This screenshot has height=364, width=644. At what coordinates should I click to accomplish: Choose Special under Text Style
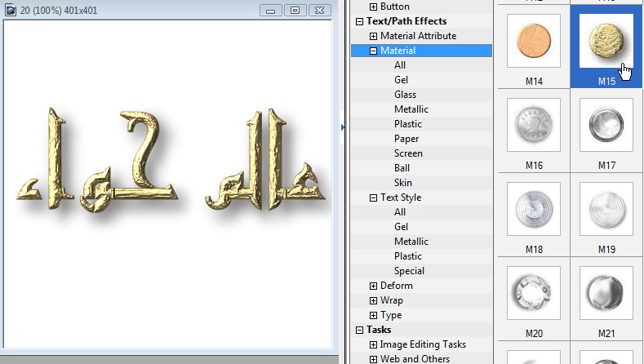(409, 271)
